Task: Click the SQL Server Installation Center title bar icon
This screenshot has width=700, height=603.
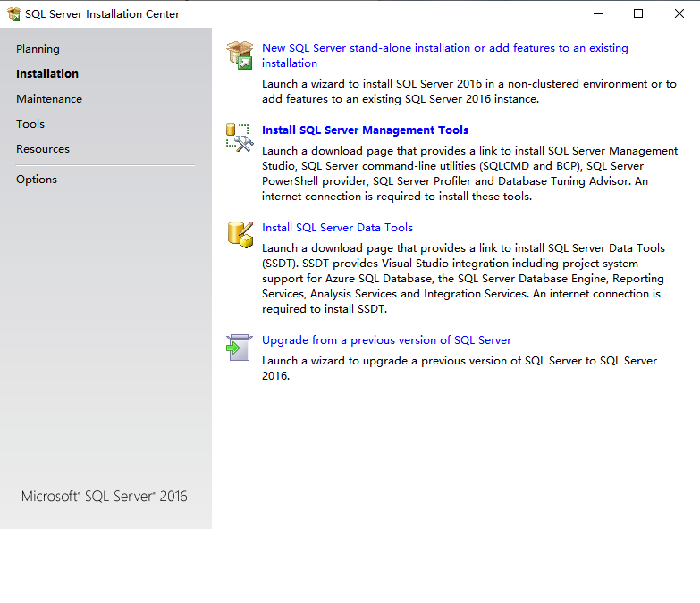Action: click(x=13, y=13)
